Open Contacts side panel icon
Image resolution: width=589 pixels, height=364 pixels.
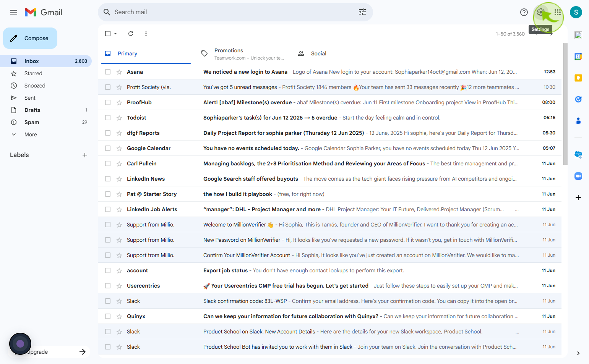click(578, 121)
